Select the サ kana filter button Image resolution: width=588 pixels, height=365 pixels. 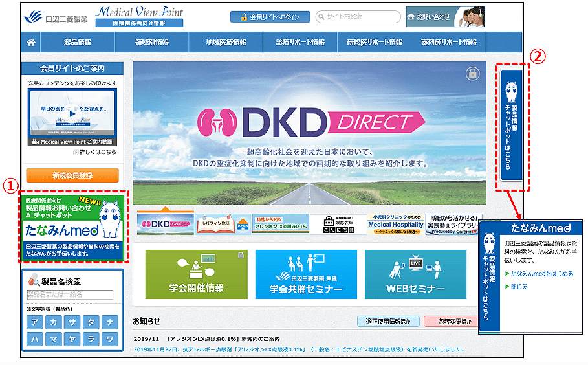click(x=72, y=322)
